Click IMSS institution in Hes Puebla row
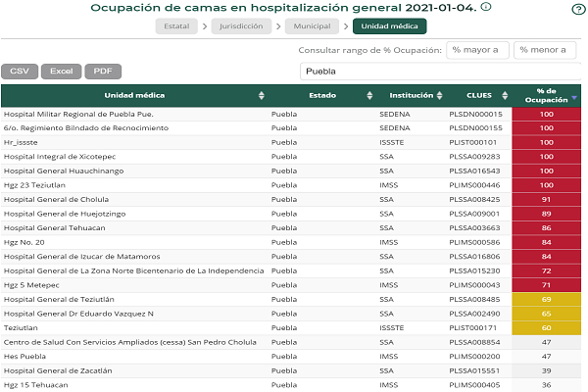The width and height of the screenshot is (588, 392). 388,357
